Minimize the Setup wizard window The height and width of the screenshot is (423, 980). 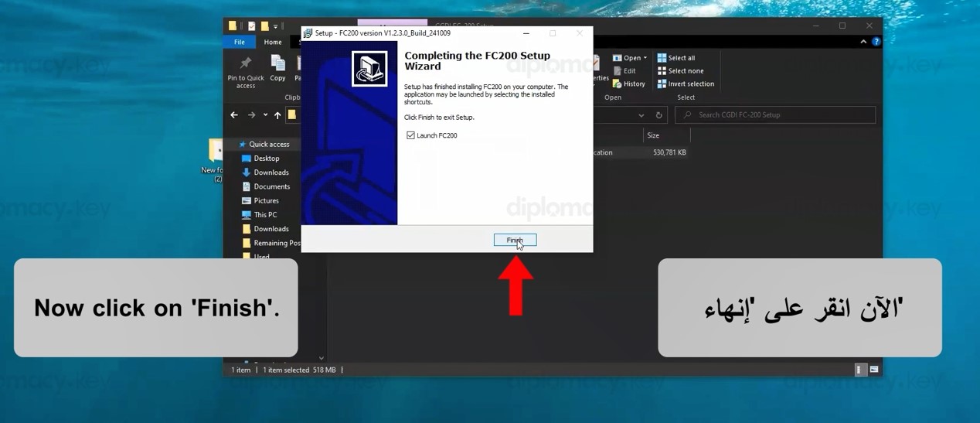526,33
